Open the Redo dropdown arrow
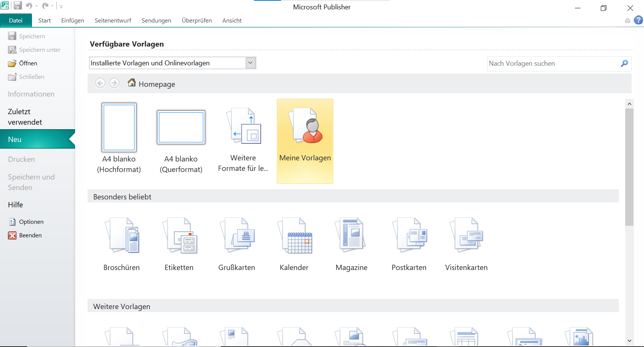 click(x=53, y=6)
